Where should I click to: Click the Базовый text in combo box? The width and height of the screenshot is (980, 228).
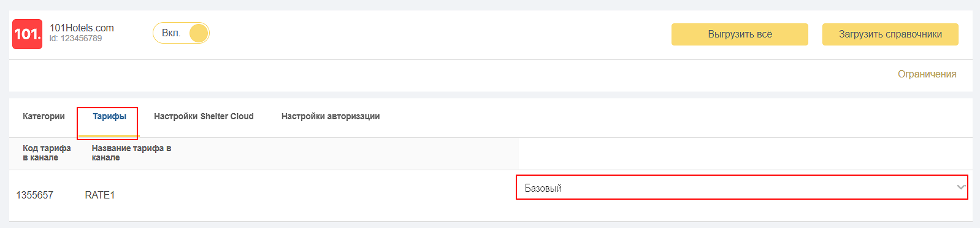(x=543, y=188)
